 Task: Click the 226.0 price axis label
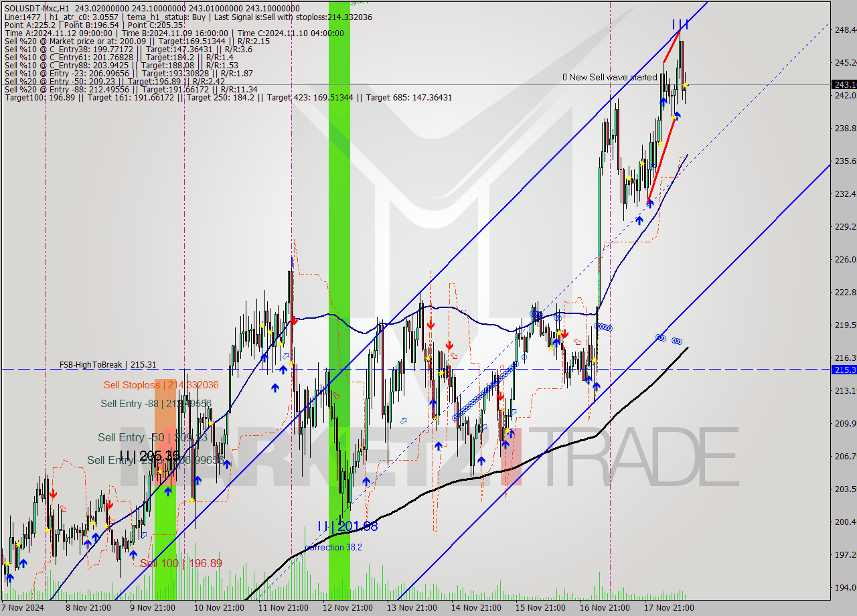(x=844, y=259)
